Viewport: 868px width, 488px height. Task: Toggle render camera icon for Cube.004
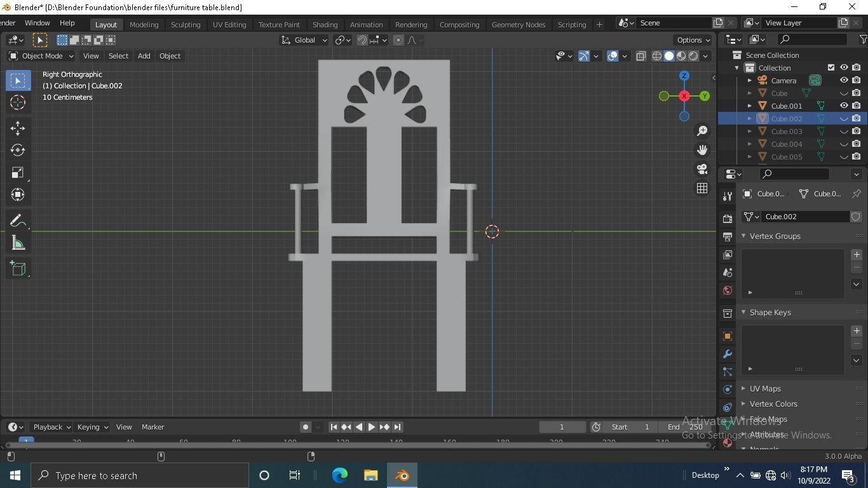click(x=857, y=144)
